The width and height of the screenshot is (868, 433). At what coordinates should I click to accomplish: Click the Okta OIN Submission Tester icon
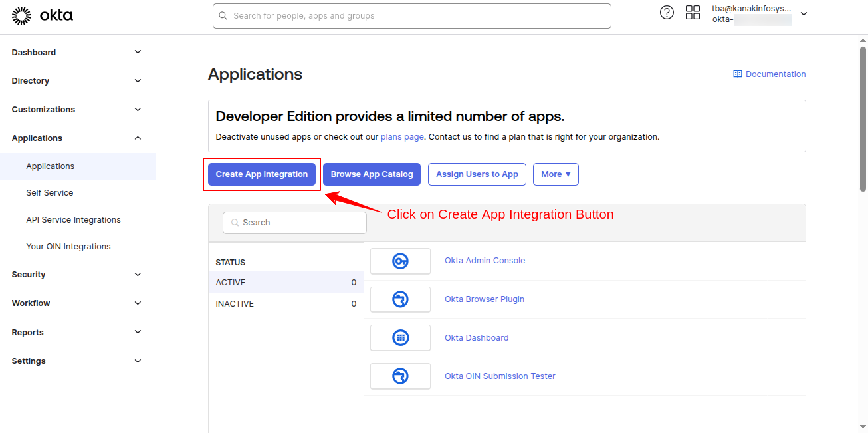[400, 376]
